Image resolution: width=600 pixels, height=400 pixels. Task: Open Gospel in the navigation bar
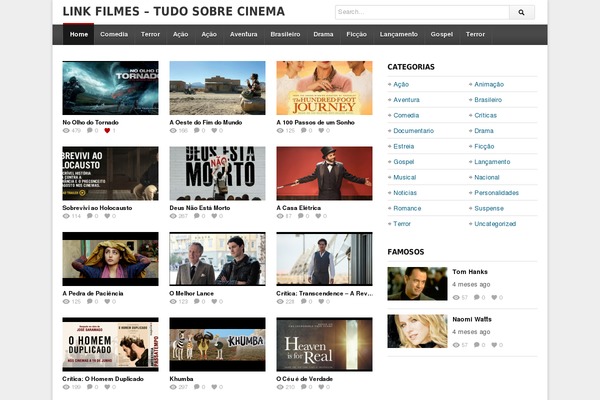pyautogui.click(x=442, y=34)
